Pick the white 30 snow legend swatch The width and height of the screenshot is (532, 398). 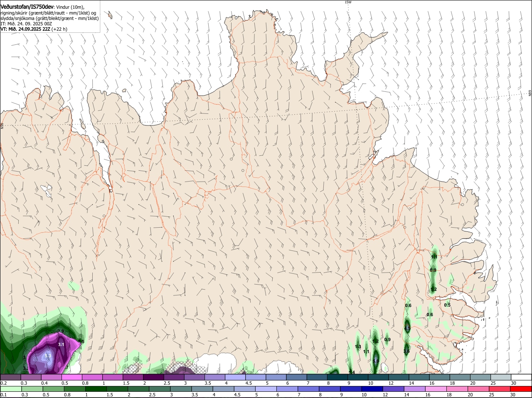pyautogui.click(x=521, y=377)
